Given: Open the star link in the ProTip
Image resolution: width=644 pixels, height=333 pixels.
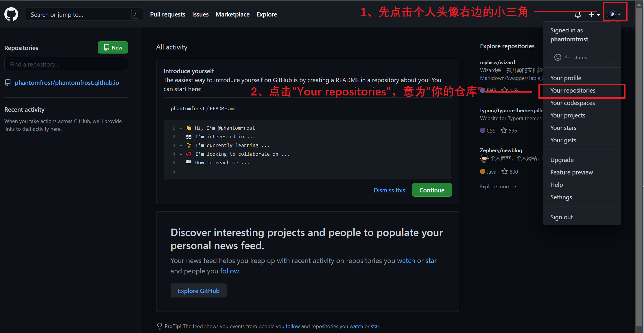Looking at the screenshot, I should tap(375, 326).
